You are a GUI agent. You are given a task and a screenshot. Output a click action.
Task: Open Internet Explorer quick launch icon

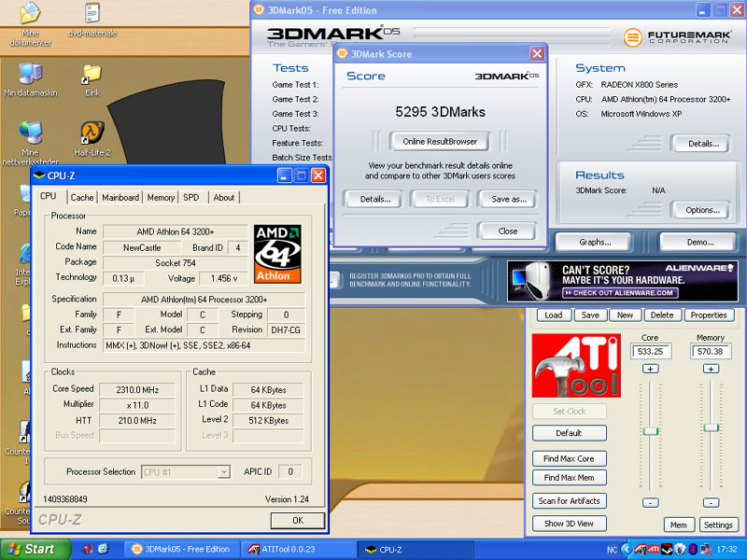point(104,549)
